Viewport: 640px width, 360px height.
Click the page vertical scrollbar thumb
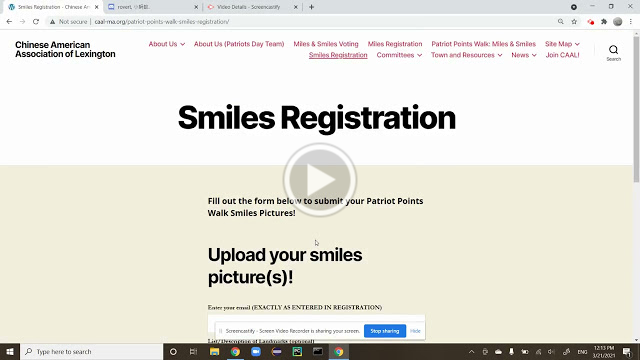[x=636, y=109]
